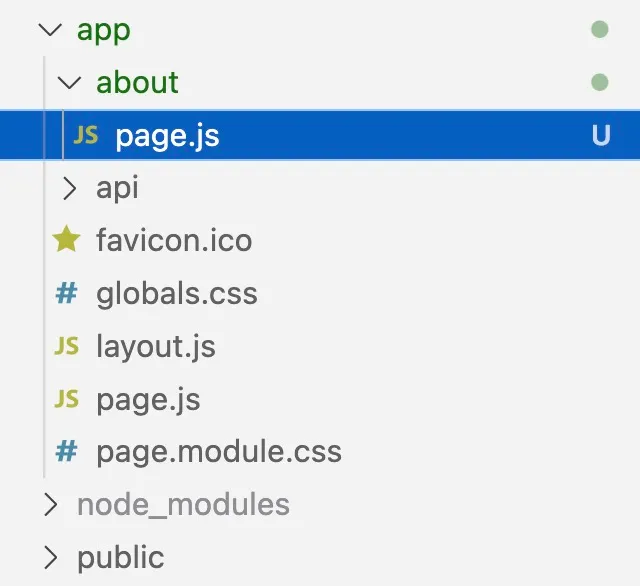This screenshot has height=586, width=640.
Task: Collapse the app folder chevron
Action: [x=50, y=30]
